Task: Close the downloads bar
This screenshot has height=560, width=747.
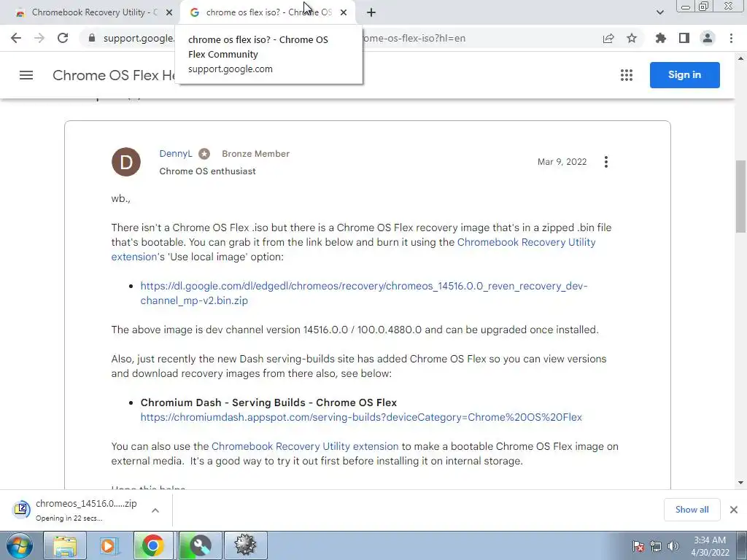Action: [x=734, y=510]
